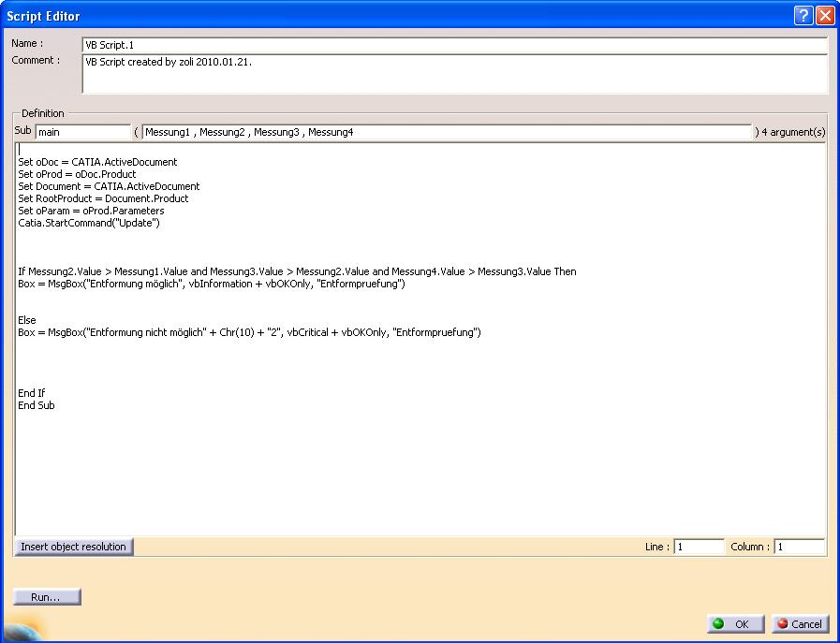840x643 pixels.
Task: Click into the Name field VB Script.1
Action: (x=455, y=45)
